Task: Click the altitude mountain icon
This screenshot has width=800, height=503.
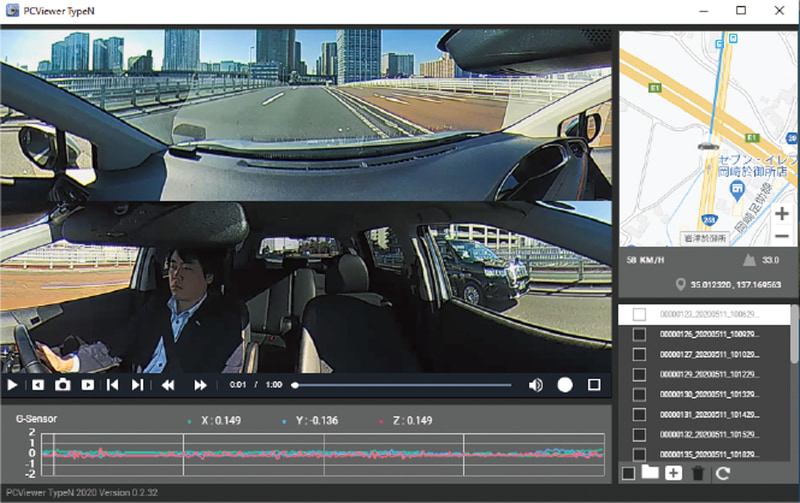Action: point(749,260)
